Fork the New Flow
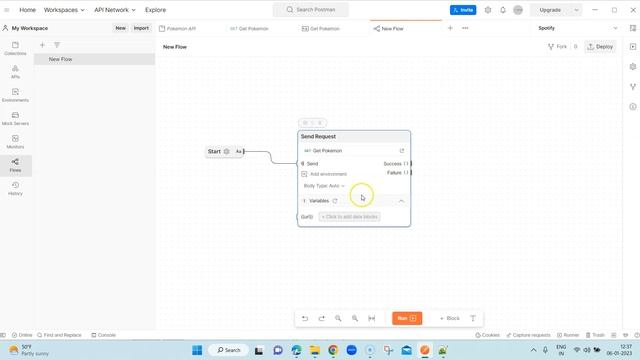The height and width of the screenshot is (360, 640). tap(557, 47)
